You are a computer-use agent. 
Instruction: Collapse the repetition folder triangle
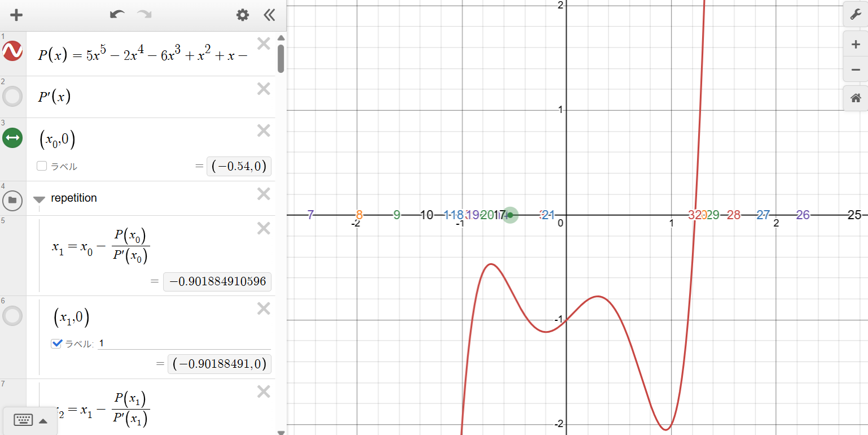coord(39,199)
